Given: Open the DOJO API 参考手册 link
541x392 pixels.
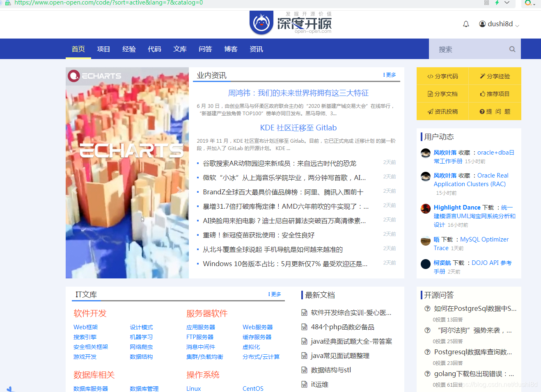Looking at the screenshot, I should (473, 267).
